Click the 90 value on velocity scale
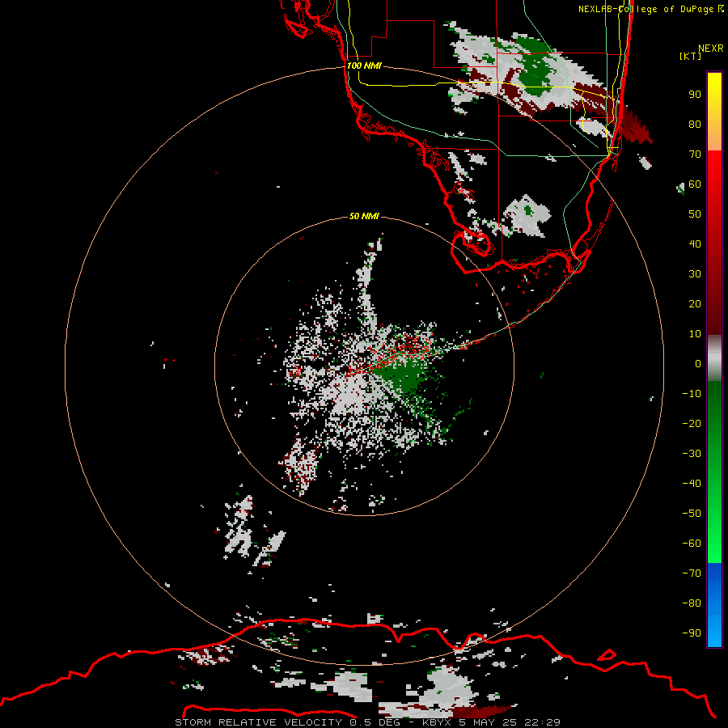This screenshot has height=728, width=728. [x=695, y=95]
